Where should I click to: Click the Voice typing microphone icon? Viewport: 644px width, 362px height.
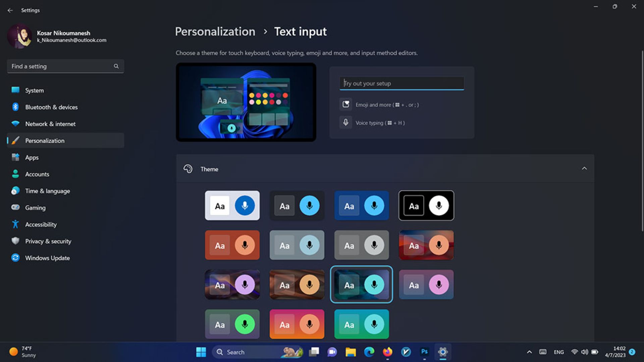pyautogui.click(x=345, y=122)
